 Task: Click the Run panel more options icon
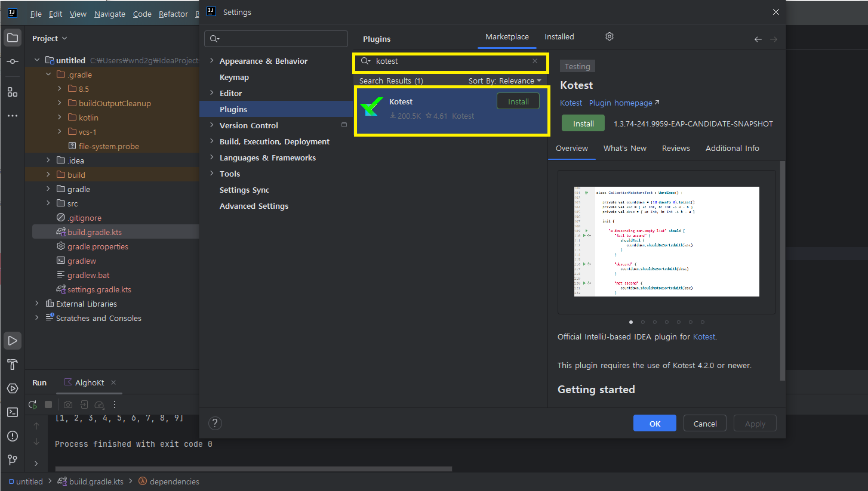[x=115, y=404]
